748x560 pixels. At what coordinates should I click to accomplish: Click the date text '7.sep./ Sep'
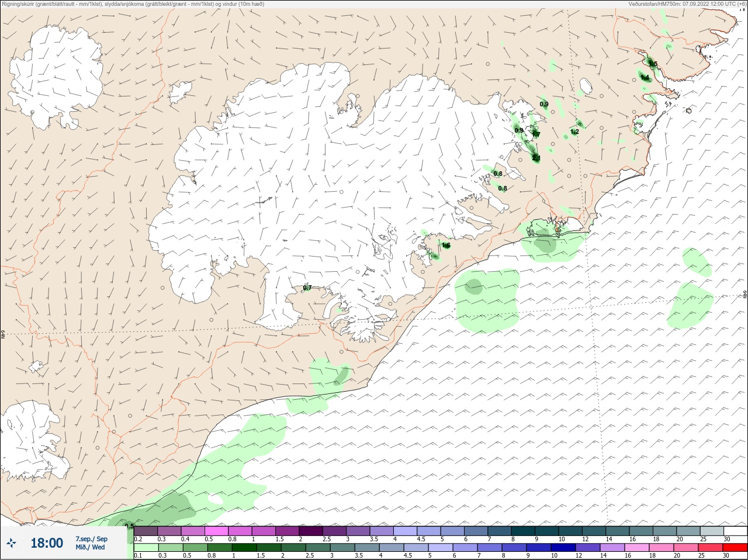[91, 539]
